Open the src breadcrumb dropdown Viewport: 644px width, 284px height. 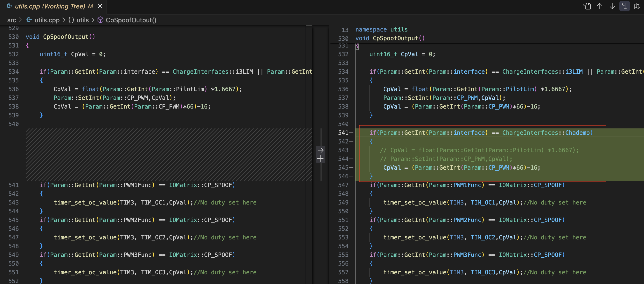click(12, 20)
